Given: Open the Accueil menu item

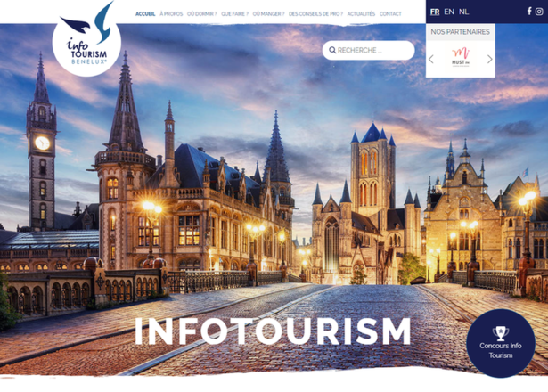Looking at the screenshot, I should 145,14.
